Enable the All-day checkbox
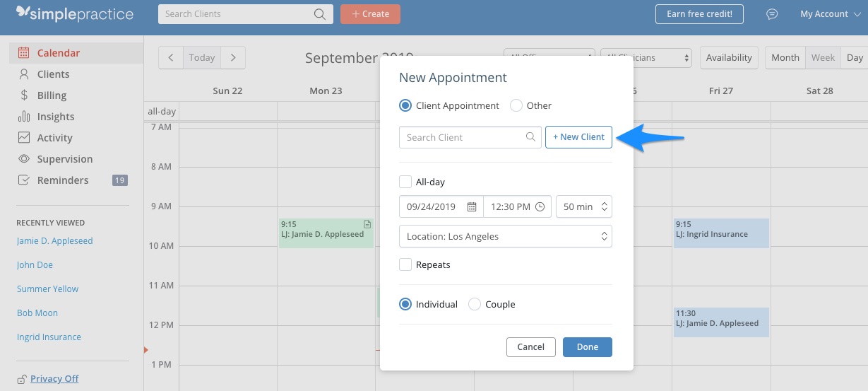 [405, 182]
